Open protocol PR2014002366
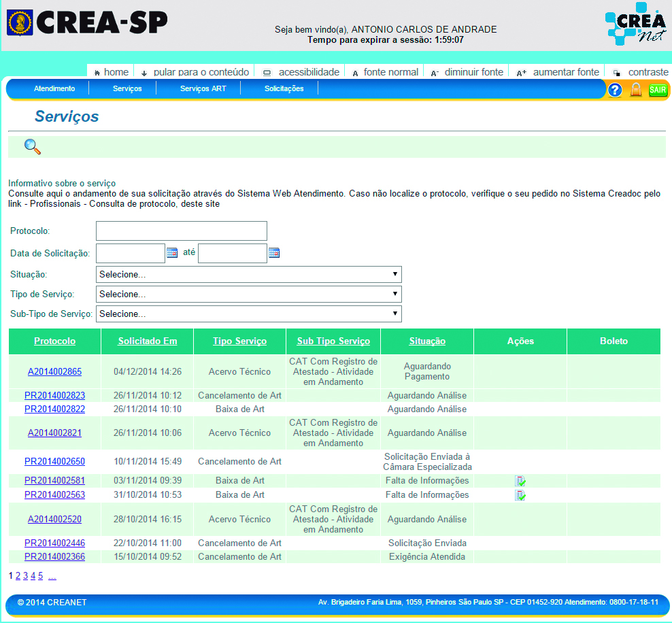672x623 pixels. [x=54, y=556]
